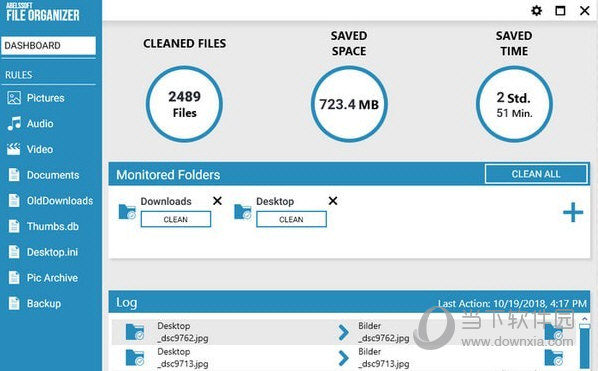This screenshot has height=371, width=598.
Task: Remove the Downloads monitored folder
Action: [217, 201]
